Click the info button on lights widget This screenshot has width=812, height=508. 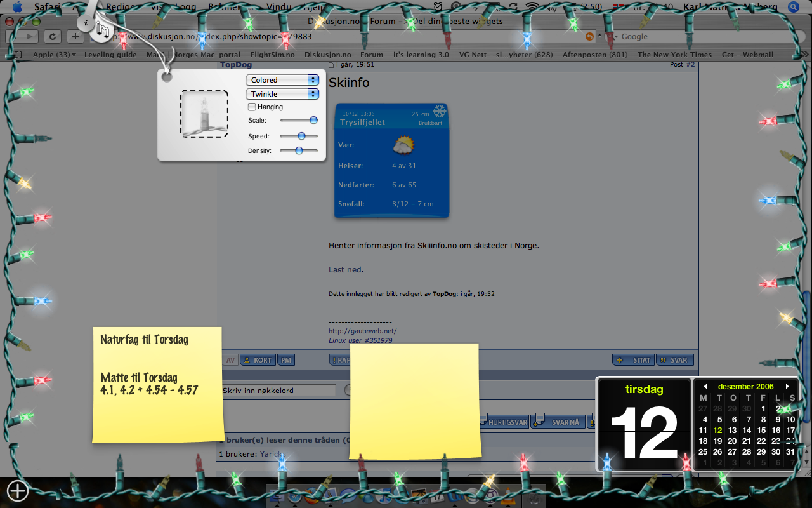tap(86, 22)
